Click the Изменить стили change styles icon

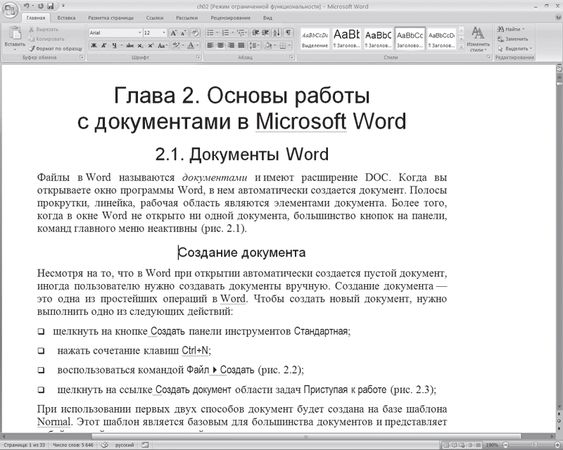(478, 39)
